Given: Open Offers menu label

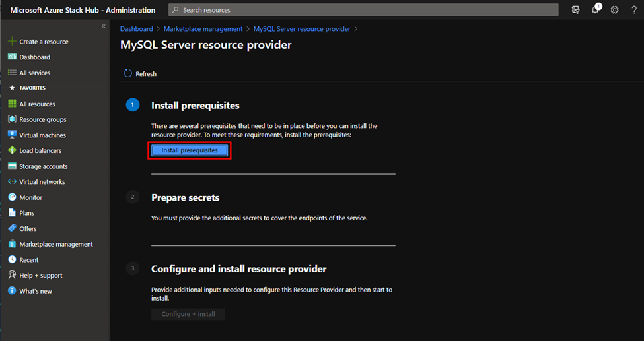Looking at the screenshot, I should 28,229.
